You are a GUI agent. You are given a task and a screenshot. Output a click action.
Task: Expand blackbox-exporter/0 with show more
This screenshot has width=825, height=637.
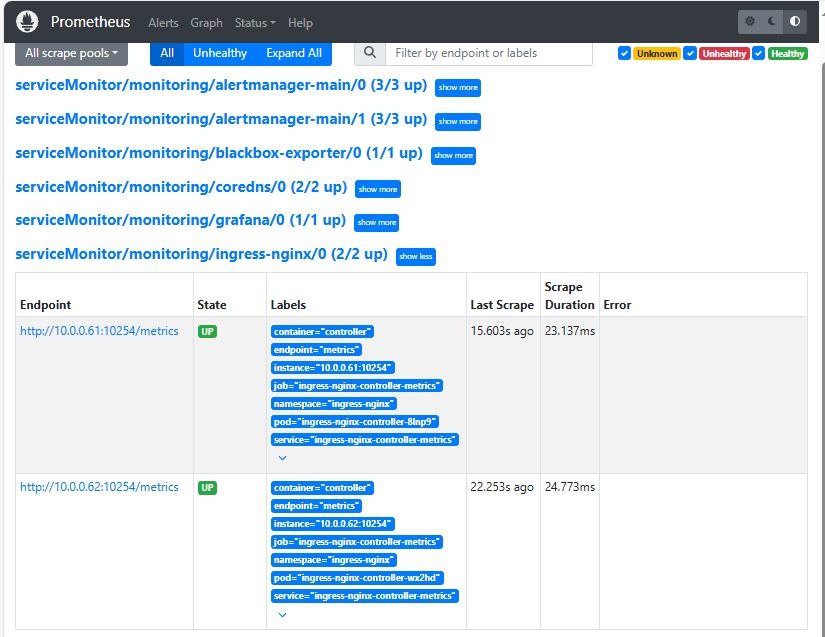click(454, 155)
